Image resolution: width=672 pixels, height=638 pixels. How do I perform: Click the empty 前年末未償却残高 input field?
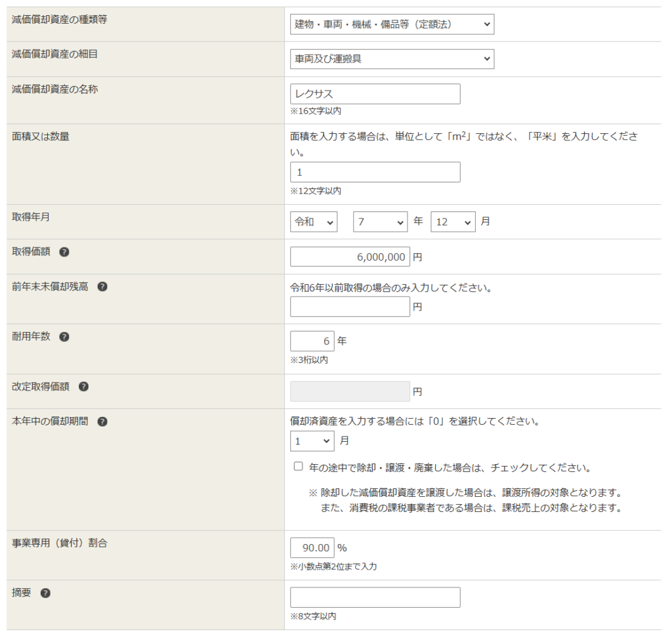point(350,307)
